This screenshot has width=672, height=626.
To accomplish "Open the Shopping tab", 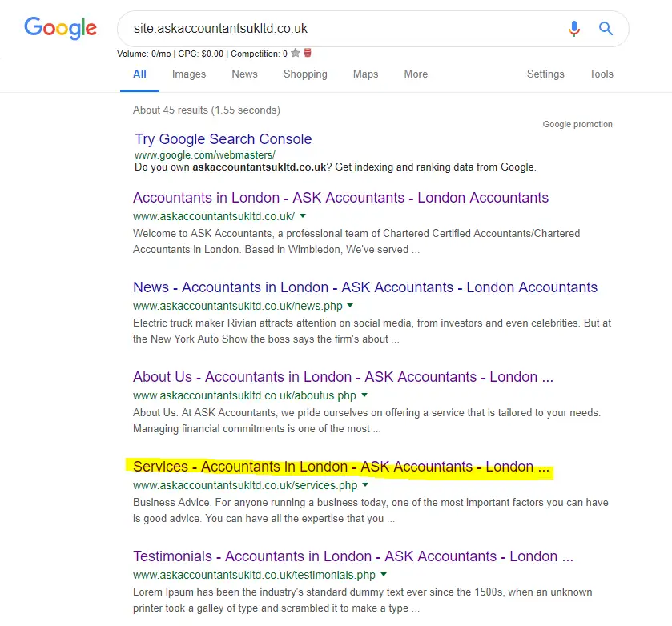I will point(305,74).
